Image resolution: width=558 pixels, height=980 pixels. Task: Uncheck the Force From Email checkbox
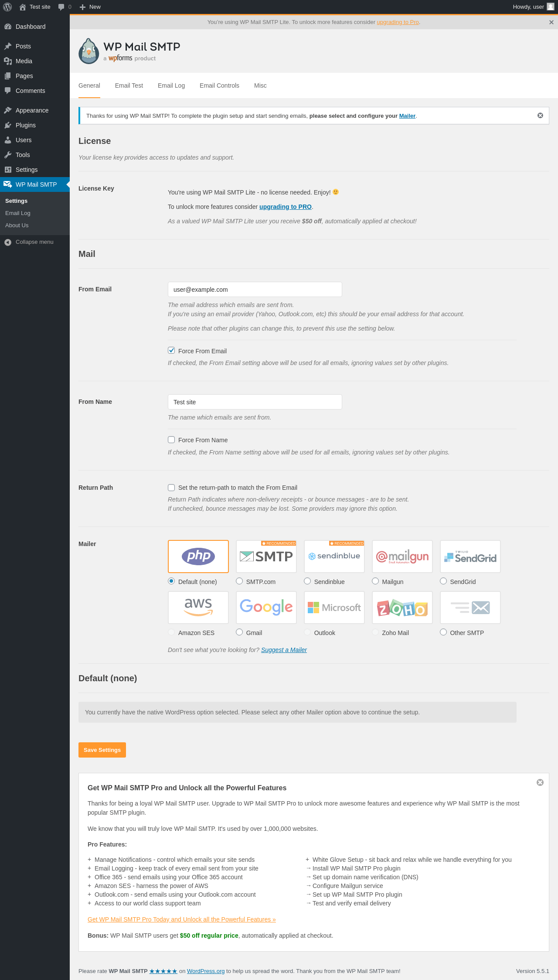pyautogui.click(x=172, y=351)
